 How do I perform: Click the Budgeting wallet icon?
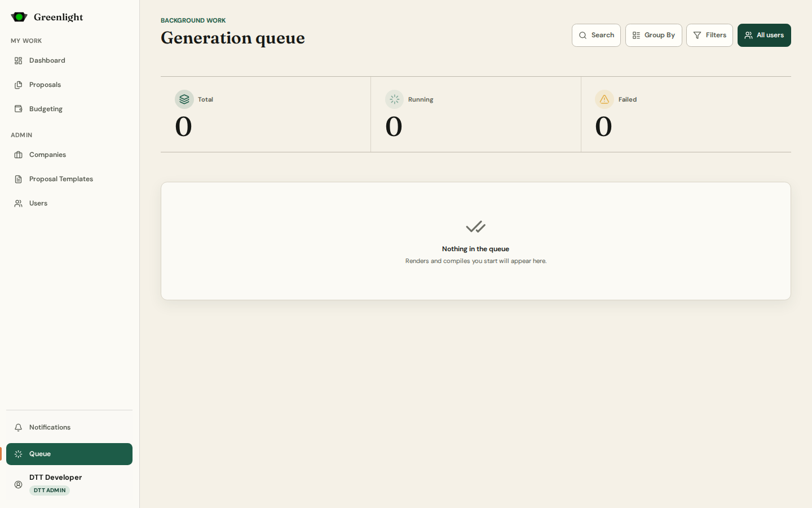(19, 109)
